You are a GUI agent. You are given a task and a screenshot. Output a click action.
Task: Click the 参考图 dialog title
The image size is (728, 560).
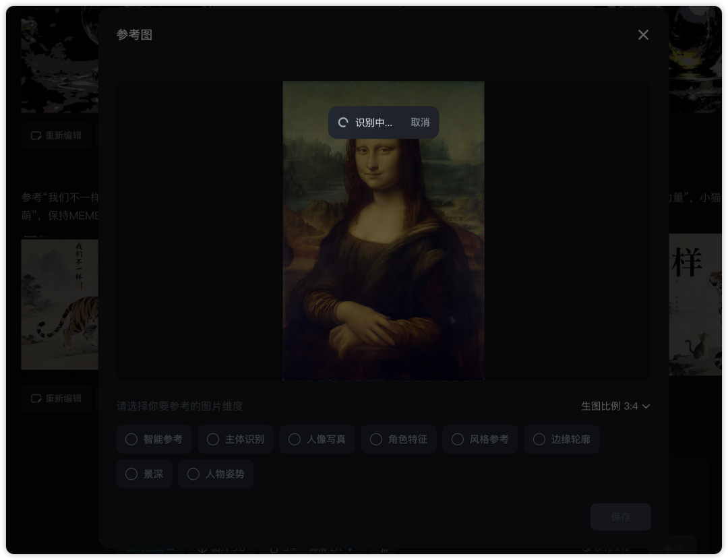134,35
